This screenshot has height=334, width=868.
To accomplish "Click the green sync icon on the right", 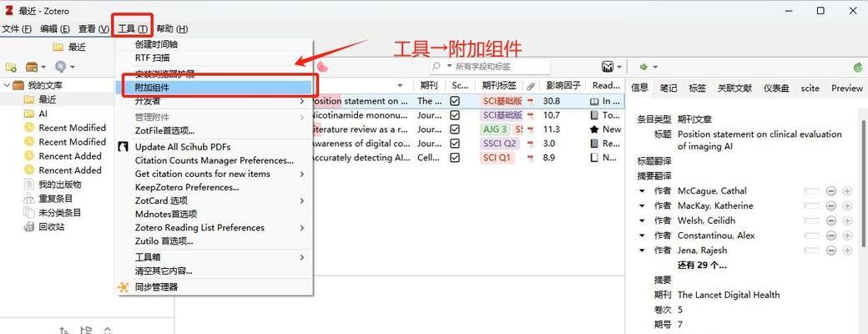I will [x=858, y=67].
